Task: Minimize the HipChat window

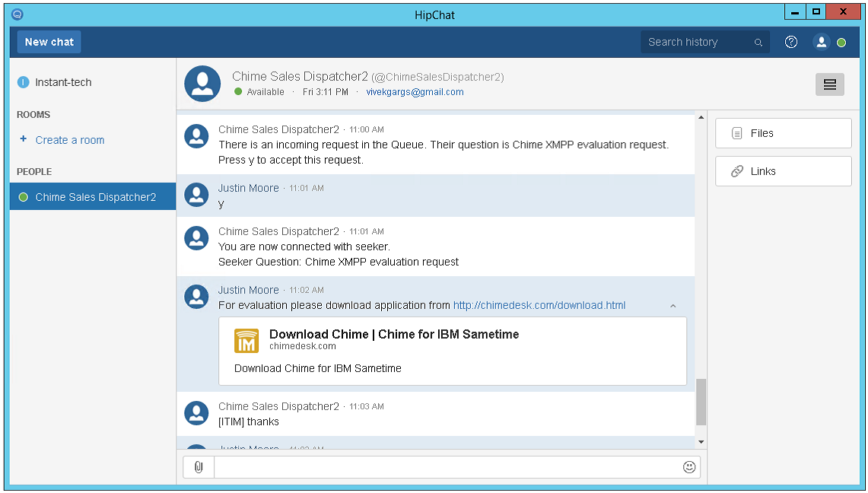Action: pyautogui.click(x=795, y=11)
